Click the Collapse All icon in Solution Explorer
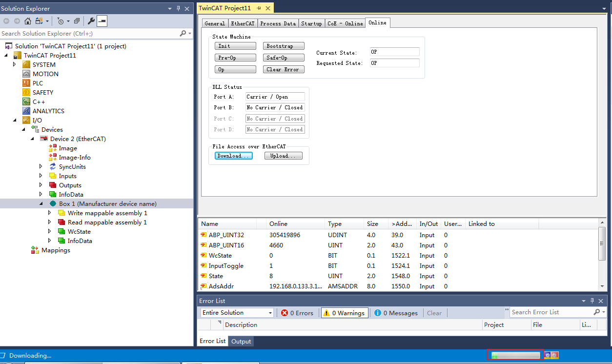 pos(77,21)
